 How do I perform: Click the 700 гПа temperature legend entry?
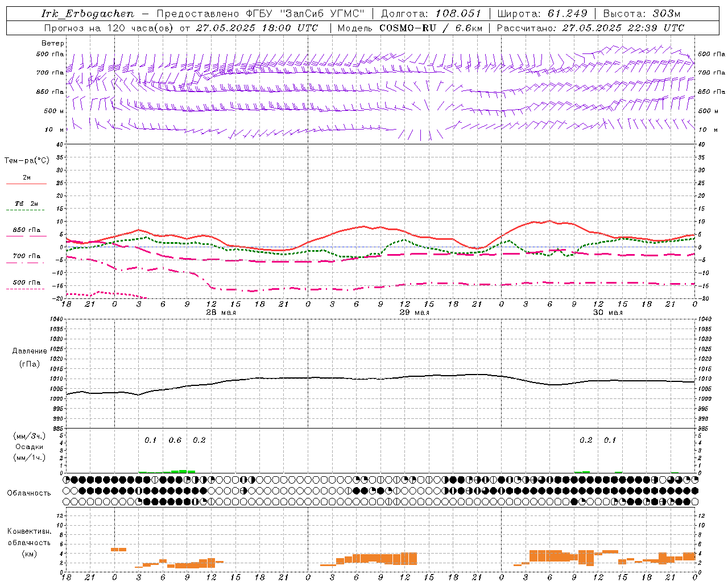26,256
